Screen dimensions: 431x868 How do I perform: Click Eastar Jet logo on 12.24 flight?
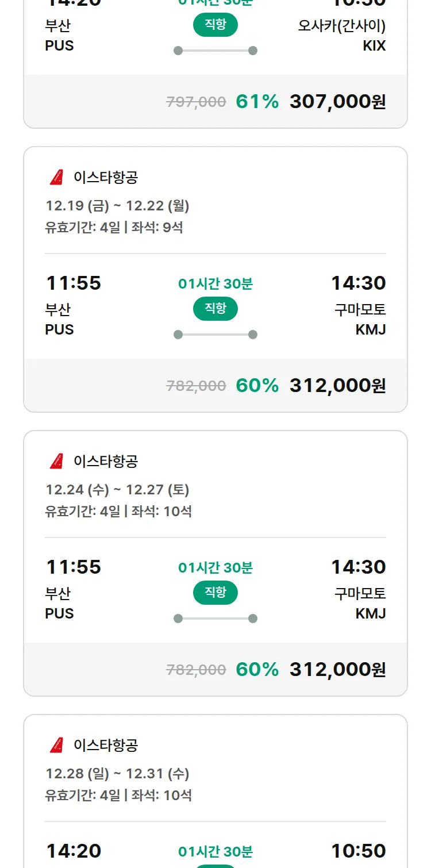click(56, 462)
